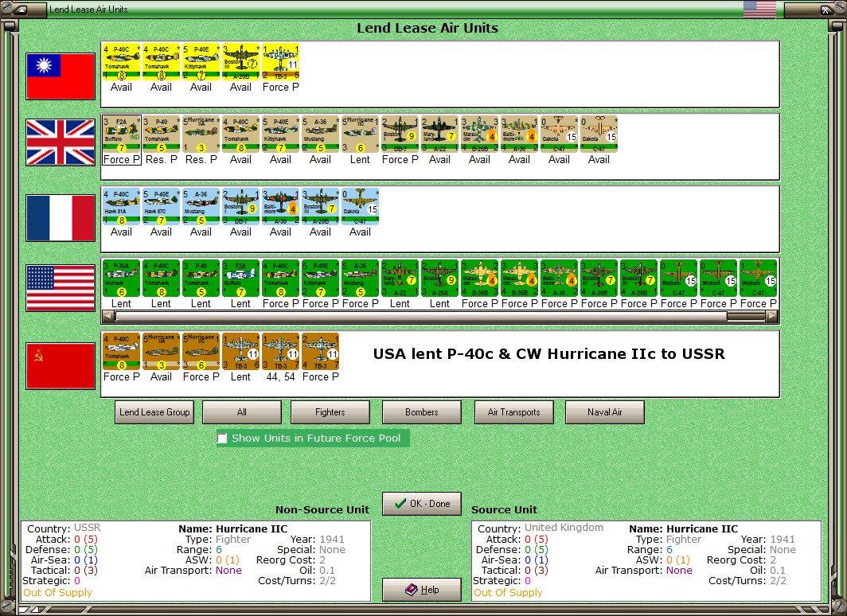Image resolution: width=847 pixels, height=616 pixels.
Task: Select UK F2A Buffalo Force P counter
Action: pos(121,134)
